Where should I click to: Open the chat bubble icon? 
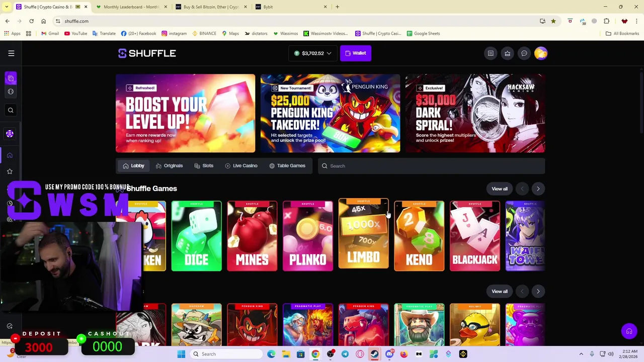524,53
